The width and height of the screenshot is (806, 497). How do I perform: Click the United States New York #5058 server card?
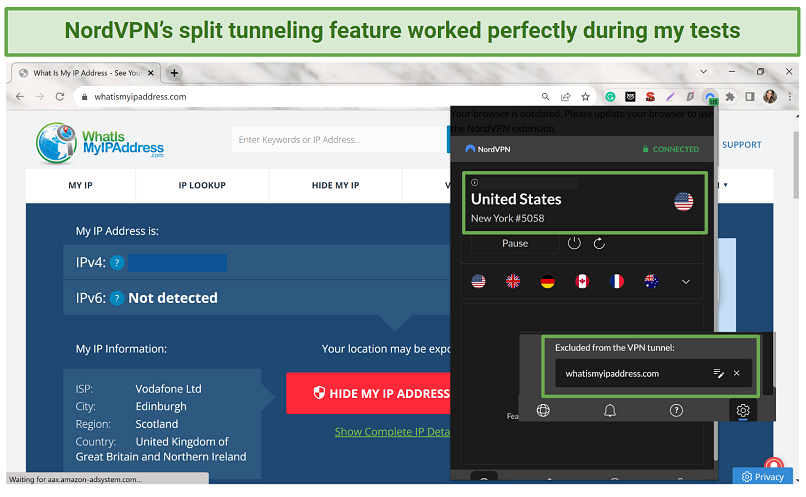click(584, 203)
